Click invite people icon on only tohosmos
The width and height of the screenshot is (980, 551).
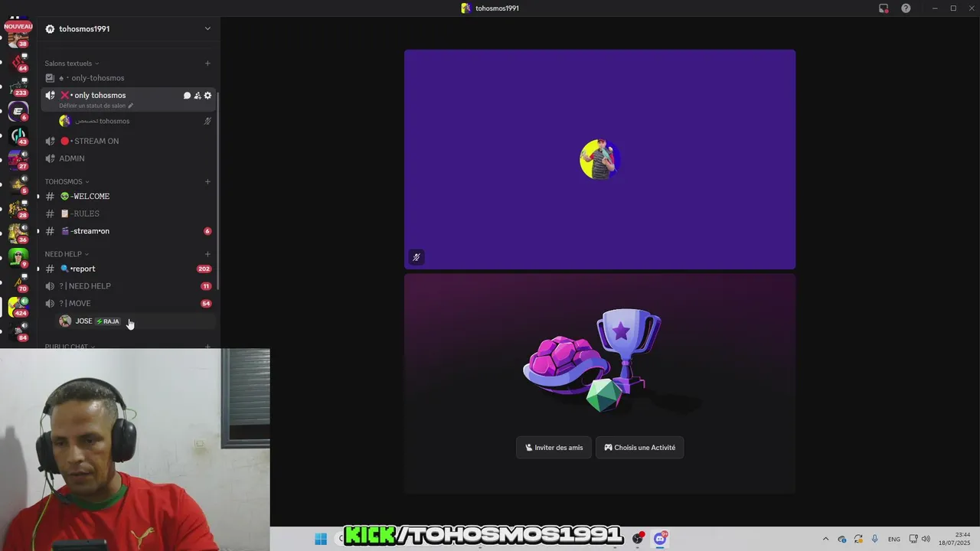point(197,96)
